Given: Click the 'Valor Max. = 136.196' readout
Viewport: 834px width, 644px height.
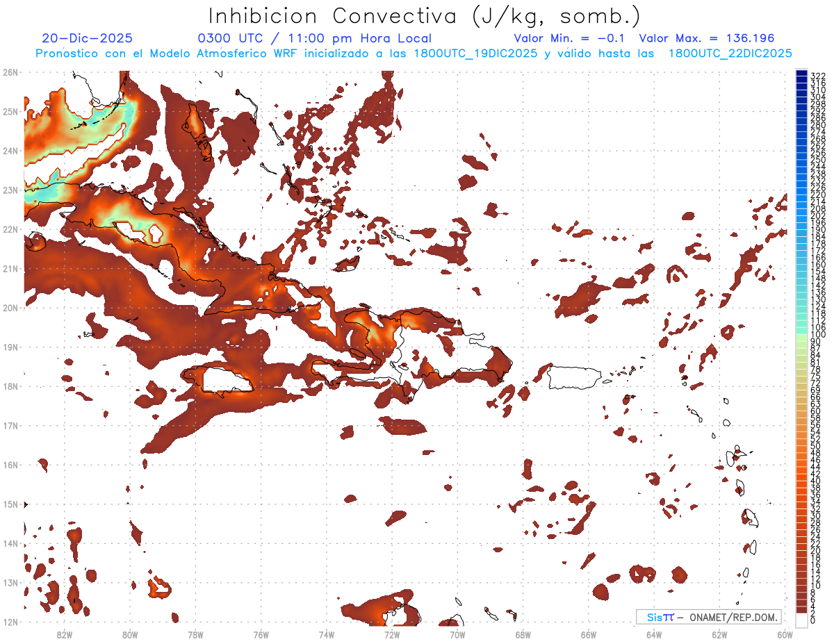Looking at the screenshot, I should coord(707,39).
